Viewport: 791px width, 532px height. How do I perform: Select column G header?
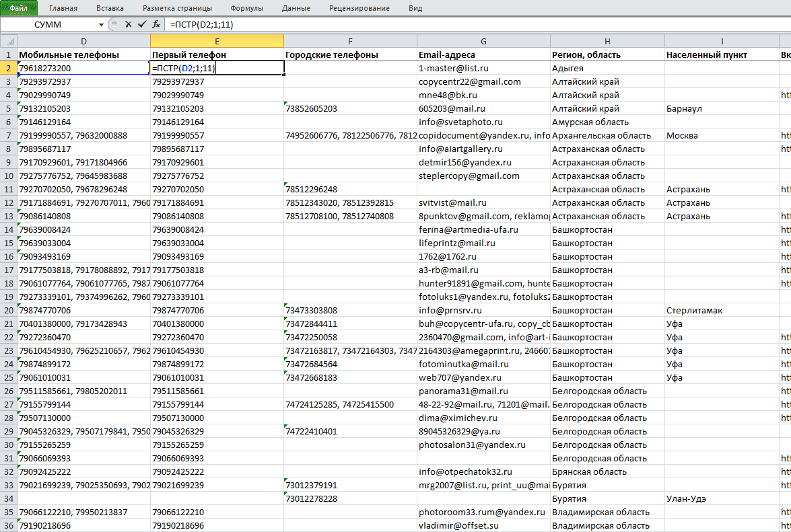pos(483,41)
